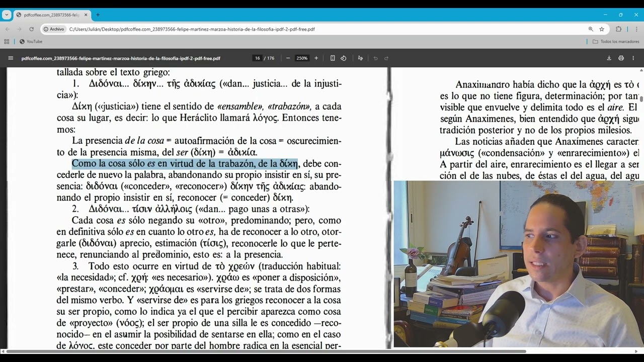Click the PDF file name title
Screen dimensions: 644x362
(121, 58)
